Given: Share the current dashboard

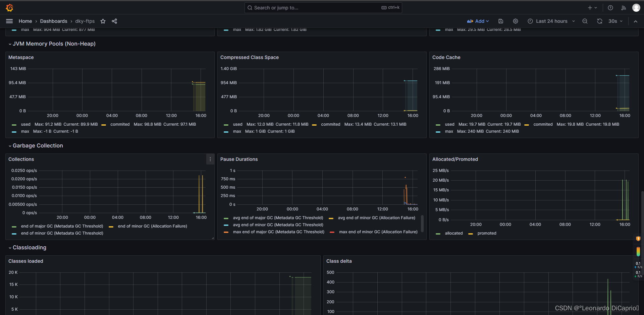Looking at the screenshot, I should (x=114, y=21).
